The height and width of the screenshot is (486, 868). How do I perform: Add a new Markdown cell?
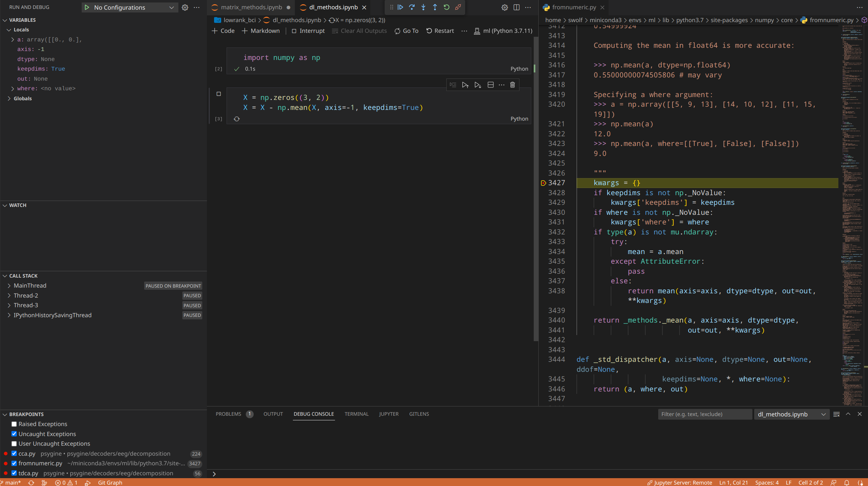pyautogui.click(x=261, y=31)
